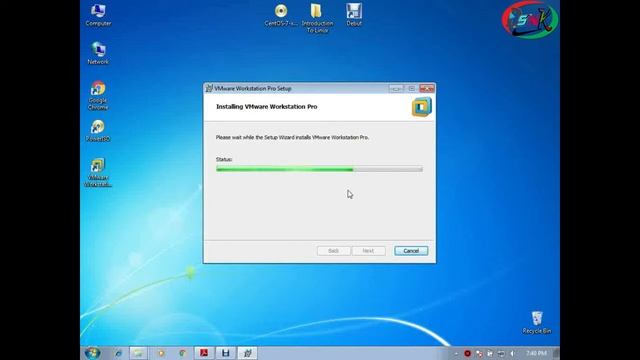Click the 'Please wait while the Setup Wizard' text
The image size is (640, 360).
click(x=292, y=138)
